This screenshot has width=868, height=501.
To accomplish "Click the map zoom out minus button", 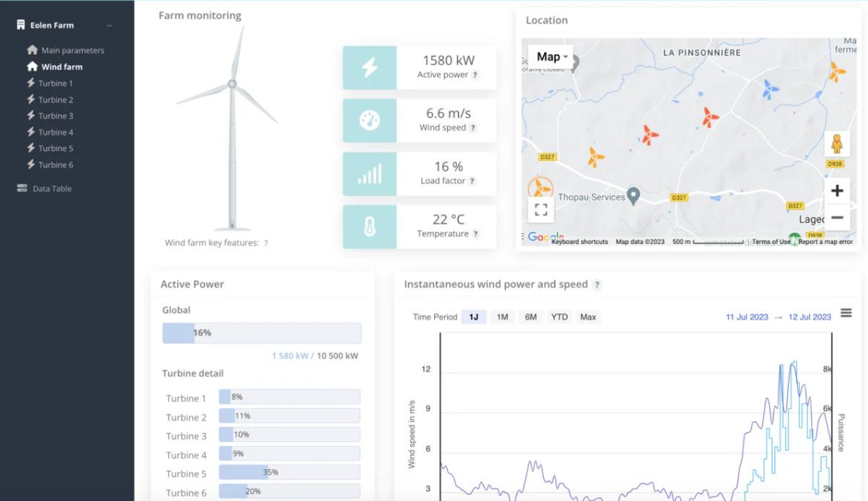I will pos(837,218).
